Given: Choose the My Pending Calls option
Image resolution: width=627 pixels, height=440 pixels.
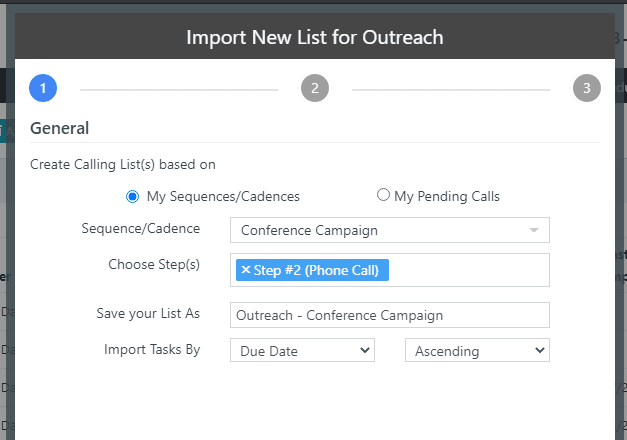Looking at the screenshot, I should tap(383, 195).
